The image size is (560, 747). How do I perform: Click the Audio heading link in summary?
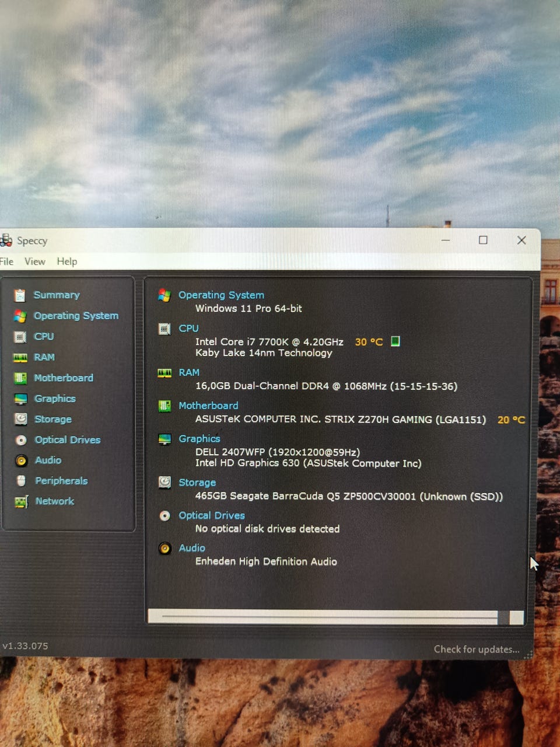pyautogui.click(x=192, y=548)
